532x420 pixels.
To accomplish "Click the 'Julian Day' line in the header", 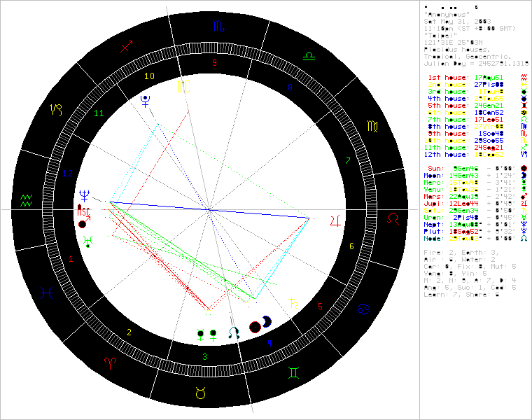I will tap(476, 64).
